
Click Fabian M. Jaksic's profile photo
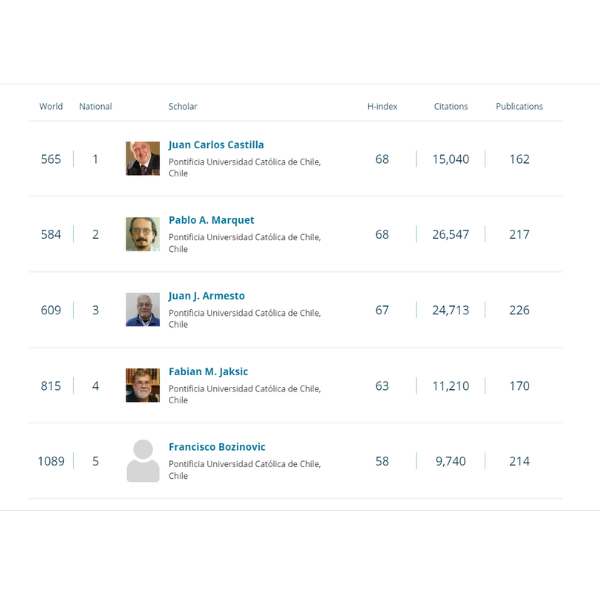click(143, 385)
